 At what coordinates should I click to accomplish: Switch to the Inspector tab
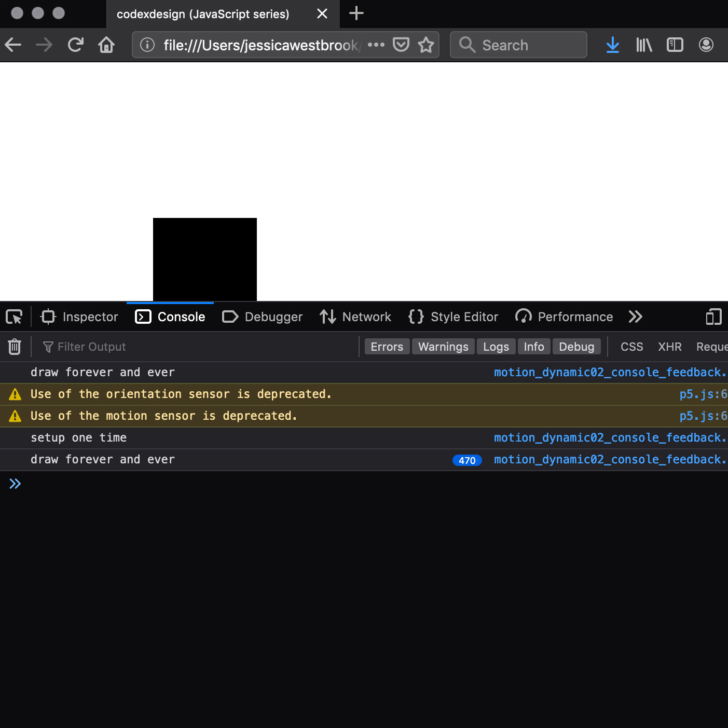pyautogui.click(x=79, y=317)
